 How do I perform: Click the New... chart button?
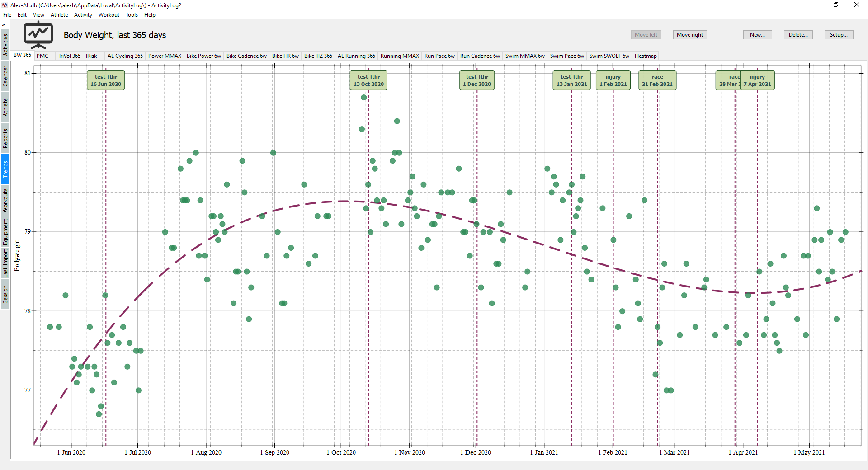[x=758, y=35]
